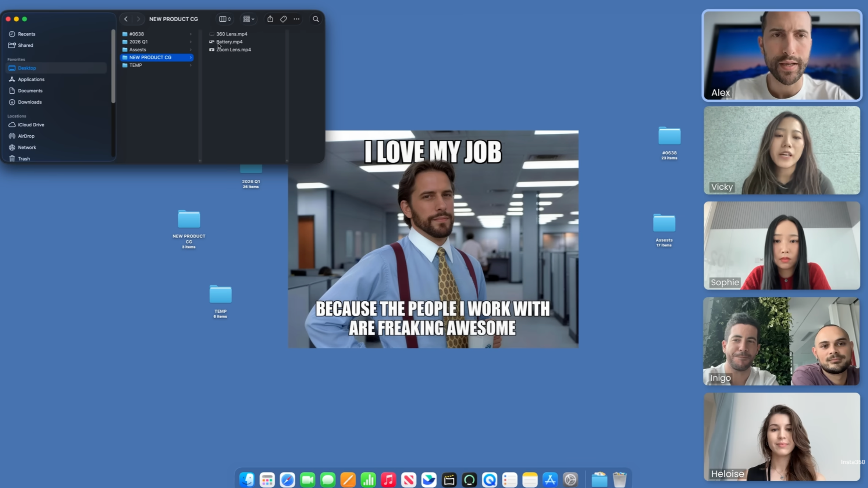The height and width of the screenshot is (488, 868).
Task: Open Recents in the Finder sidebar
Action: pyautogui.click(x=56, y=34)
